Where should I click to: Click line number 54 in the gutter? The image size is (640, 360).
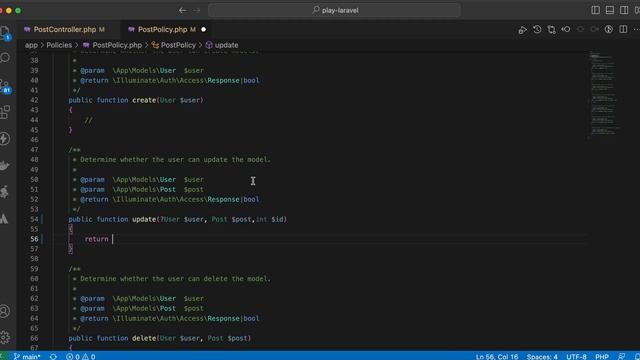click(34, 219)
